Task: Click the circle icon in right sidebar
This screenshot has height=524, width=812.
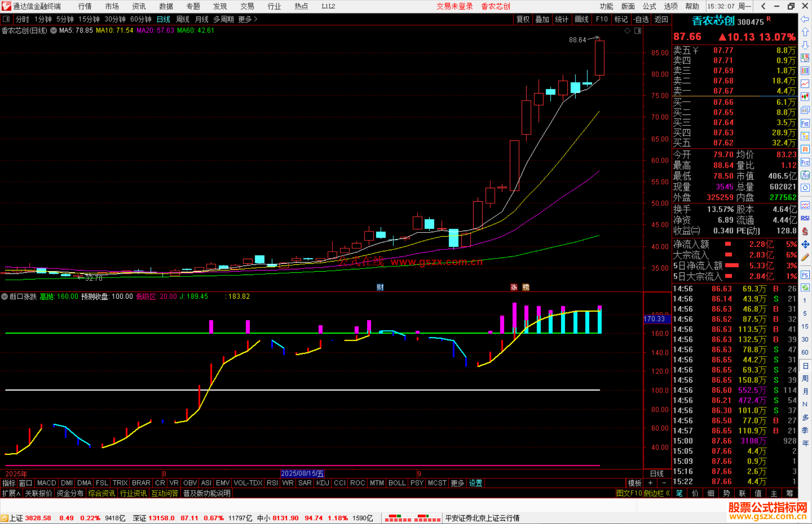Action: (x=805, y=188)
